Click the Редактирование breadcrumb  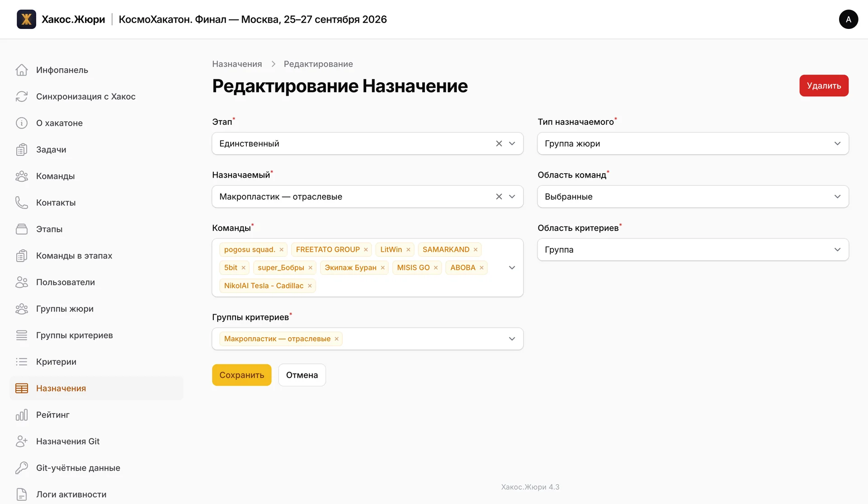pos(318,64)
